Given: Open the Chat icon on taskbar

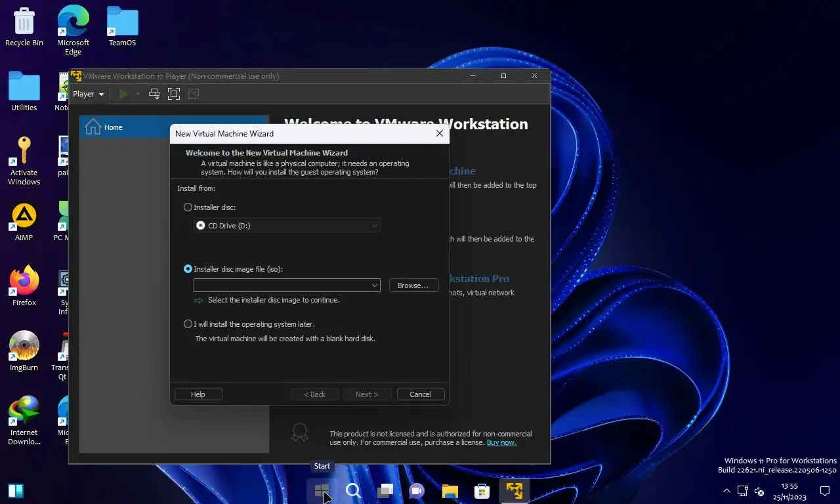Looking at the screenshot, I should tap(417, 490).
